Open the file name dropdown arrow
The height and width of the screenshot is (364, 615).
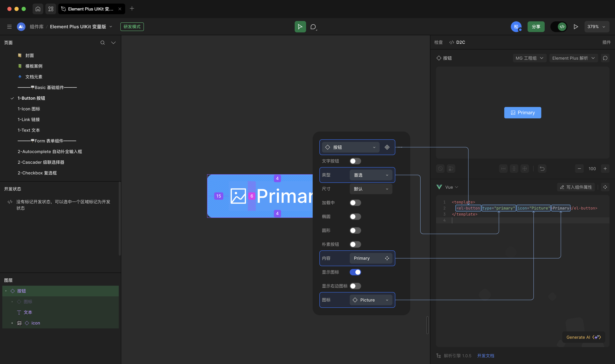111,27
